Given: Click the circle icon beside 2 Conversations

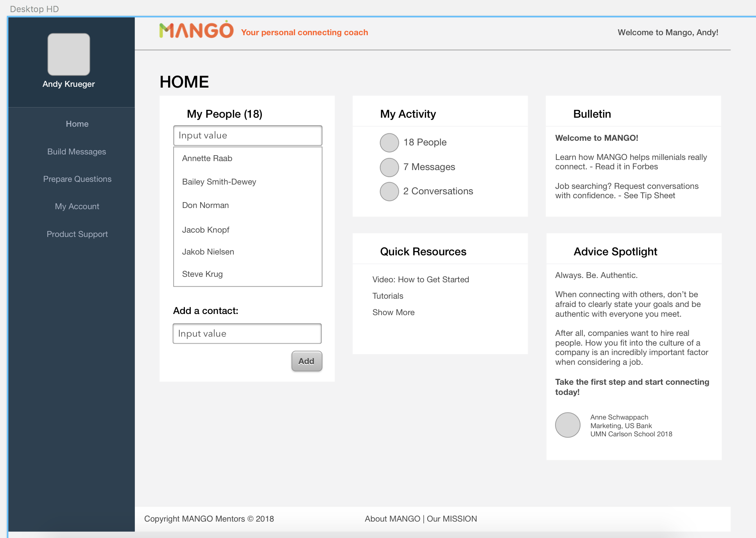Looking at the screenshot, I should (389, 192).
